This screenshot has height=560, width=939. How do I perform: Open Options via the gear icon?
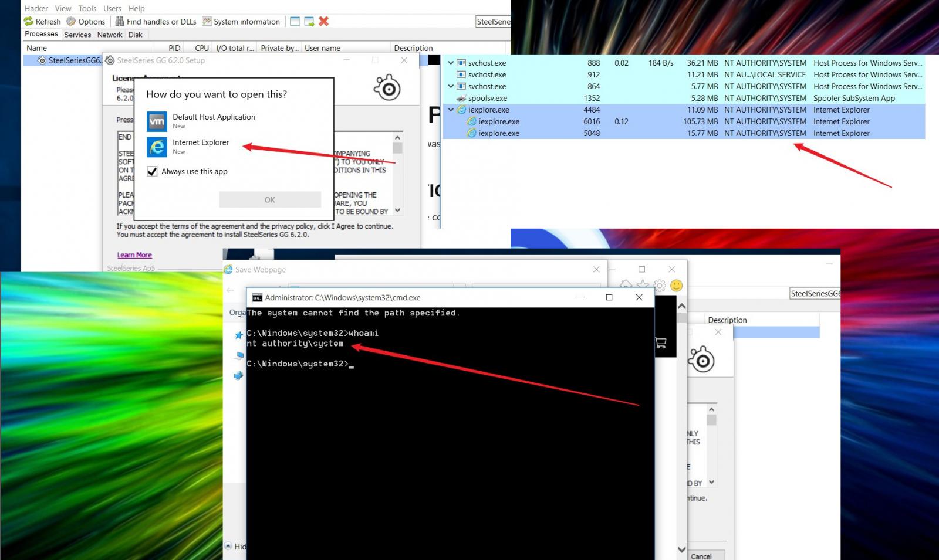click(x=72, y=22)
